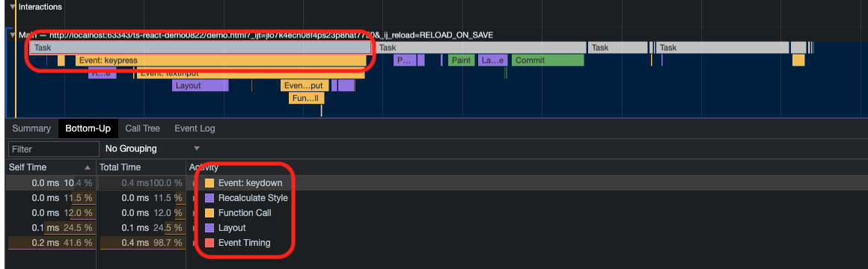The image size is (868, 269).
Task: Select the Layout activity row
Action: coord(436,228)
